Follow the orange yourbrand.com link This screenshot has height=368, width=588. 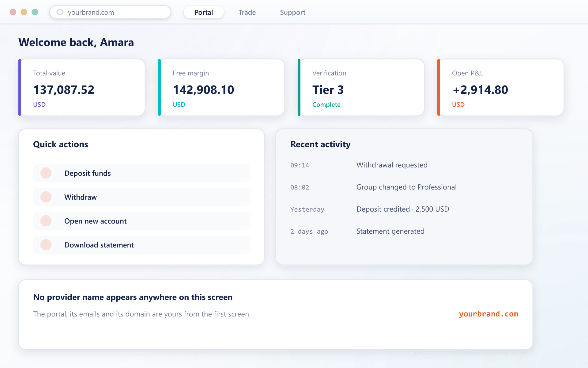point(488,314)
